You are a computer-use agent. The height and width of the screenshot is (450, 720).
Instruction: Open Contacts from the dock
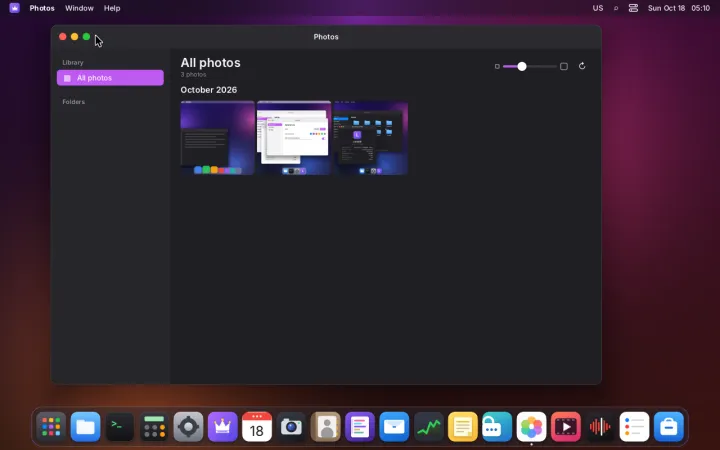pos(326,427)
